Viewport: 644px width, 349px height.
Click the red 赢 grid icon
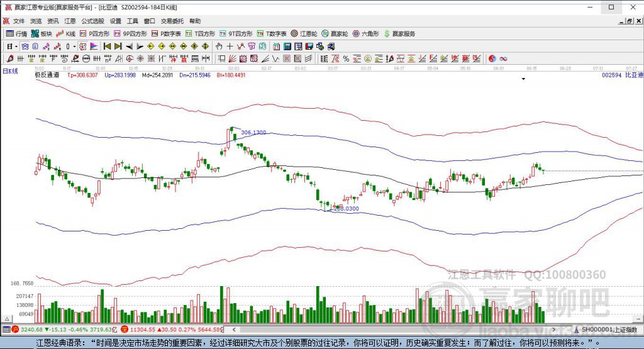click(x=184, y=58)
